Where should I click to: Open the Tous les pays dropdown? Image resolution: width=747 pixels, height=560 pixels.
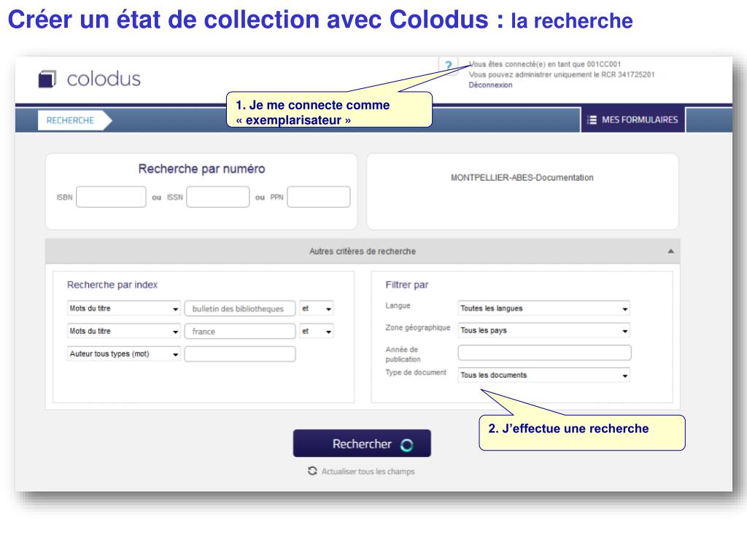[x=544, y=330]
